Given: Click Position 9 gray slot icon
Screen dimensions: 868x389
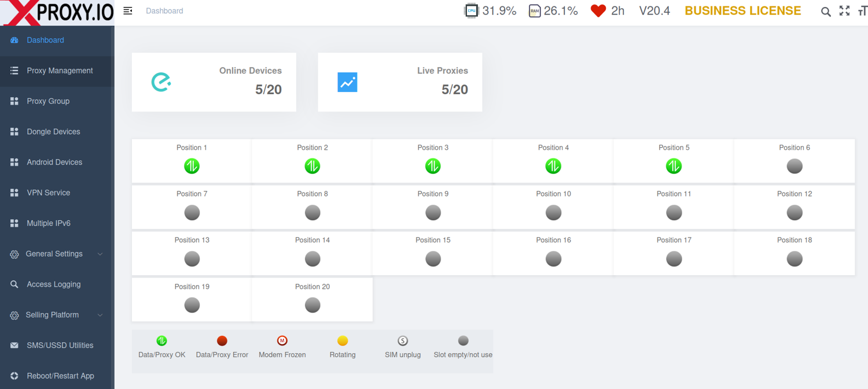Looking at the screenshot, I should [433, 213].
